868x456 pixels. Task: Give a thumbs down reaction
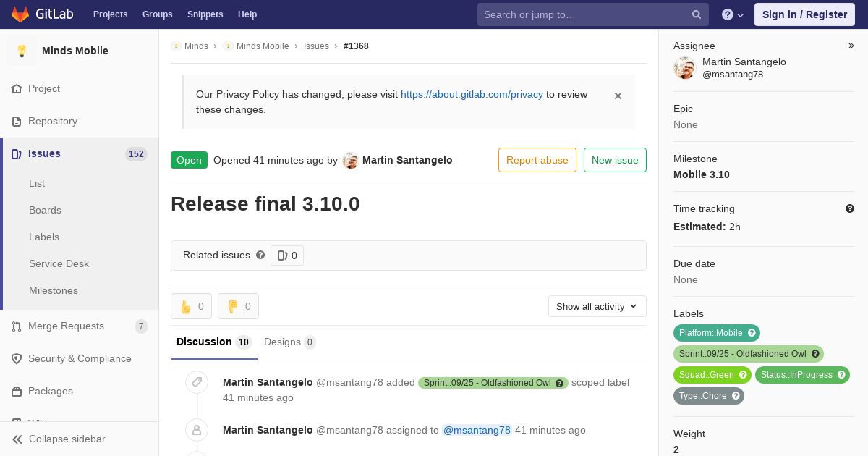tap(238, 306)
